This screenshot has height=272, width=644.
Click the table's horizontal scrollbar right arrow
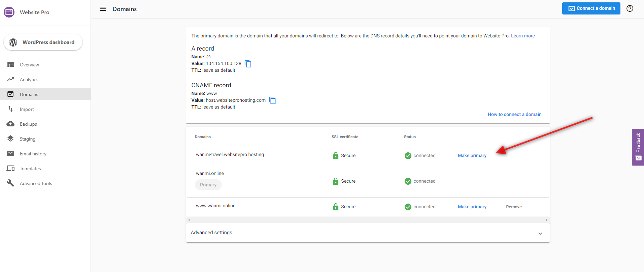point(547,220)
